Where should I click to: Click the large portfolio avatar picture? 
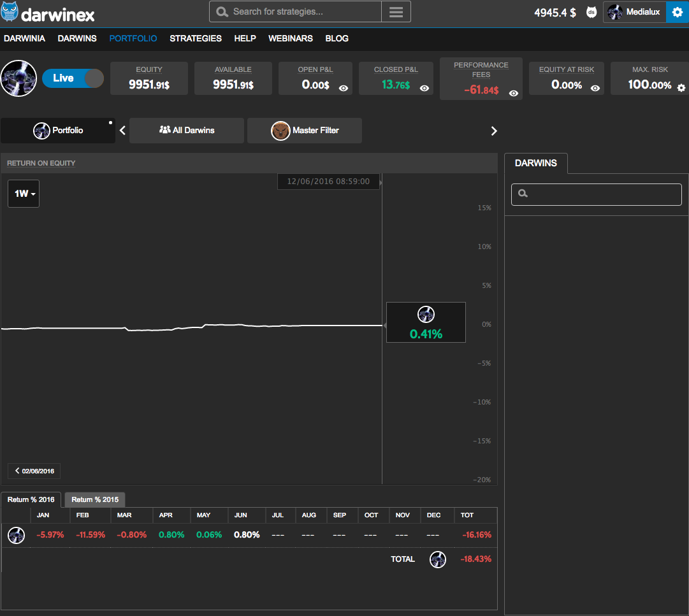coord(18,78)
